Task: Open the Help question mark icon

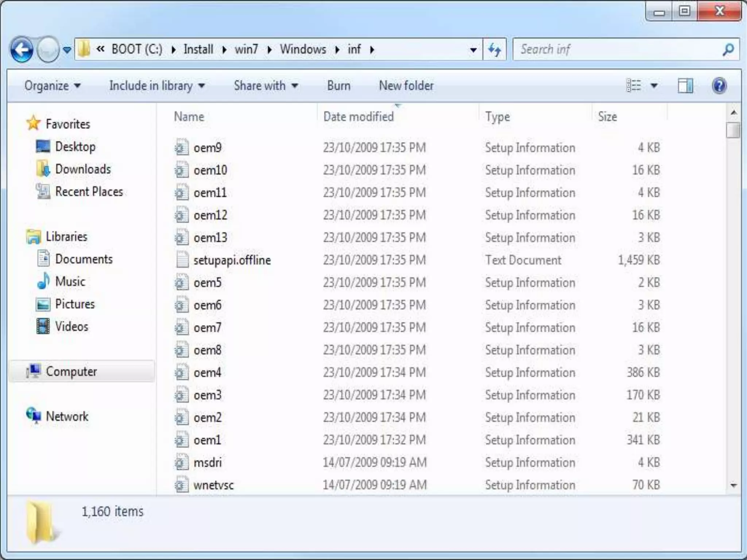Action: (719, 86)
